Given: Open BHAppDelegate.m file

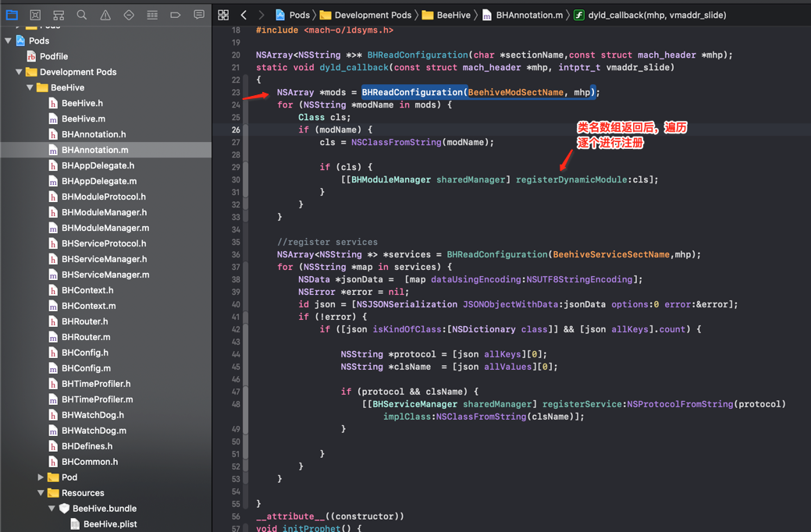Looking at the screenshot, I should tap(99, 181).
